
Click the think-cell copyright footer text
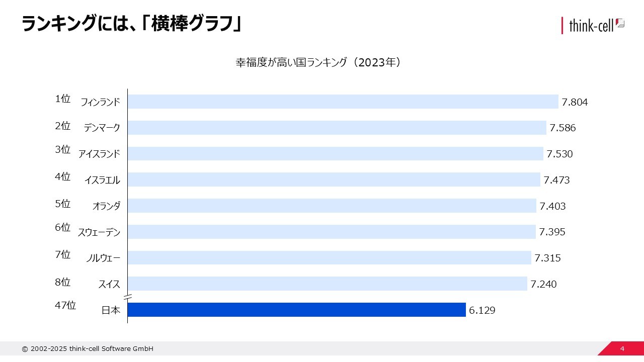click(88, 349)
